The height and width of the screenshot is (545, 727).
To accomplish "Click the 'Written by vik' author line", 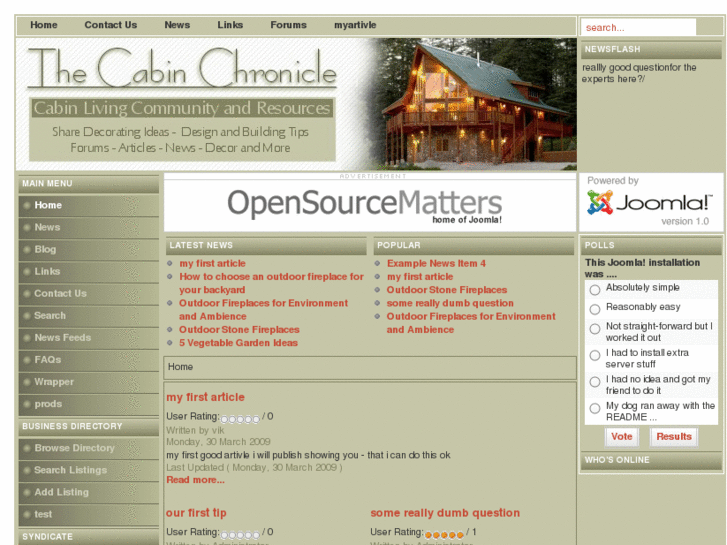I will click(195, 430).
